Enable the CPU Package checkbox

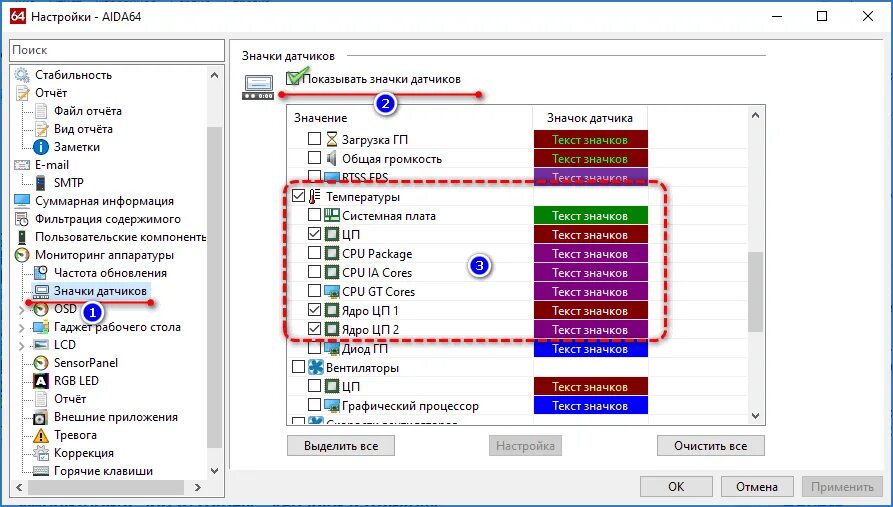click(314, 253)
